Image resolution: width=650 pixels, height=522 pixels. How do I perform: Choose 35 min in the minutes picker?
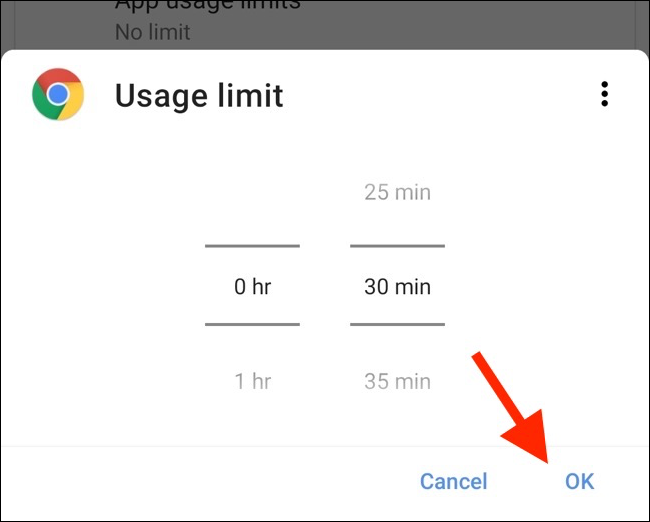397,381
